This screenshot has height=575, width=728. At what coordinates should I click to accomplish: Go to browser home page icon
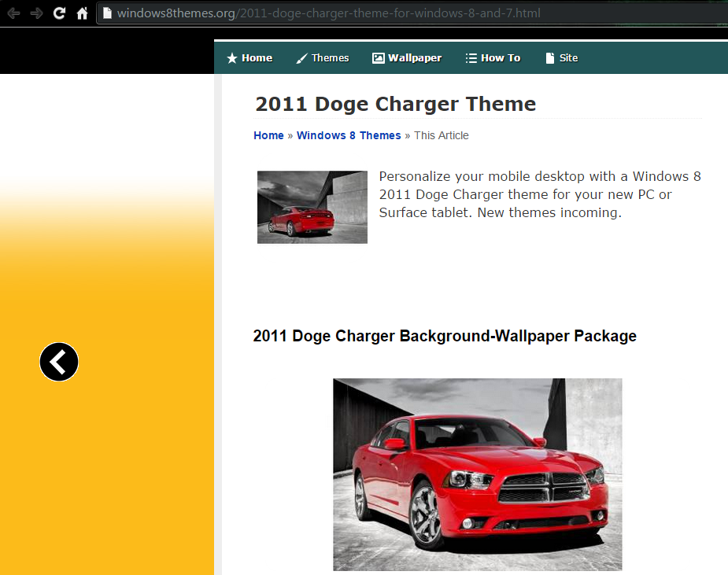tap(82, 13)
